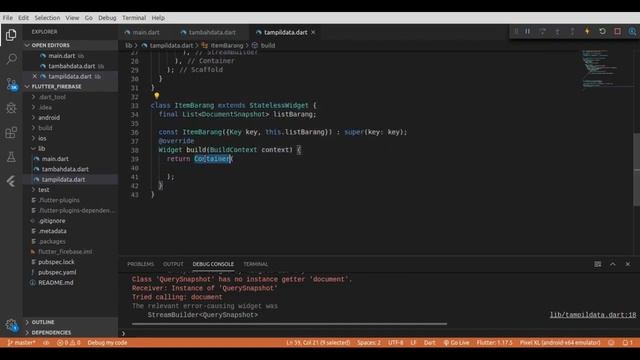Expand the Dependencies section
Image resolution: width=640 pixels, height=360 pixels.
click(70, 333)
